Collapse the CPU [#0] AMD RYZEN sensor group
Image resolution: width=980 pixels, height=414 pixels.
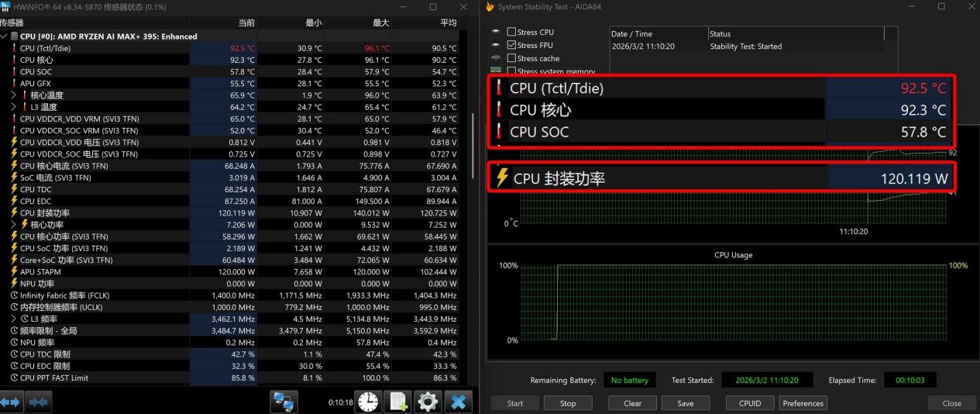(5, 36)
